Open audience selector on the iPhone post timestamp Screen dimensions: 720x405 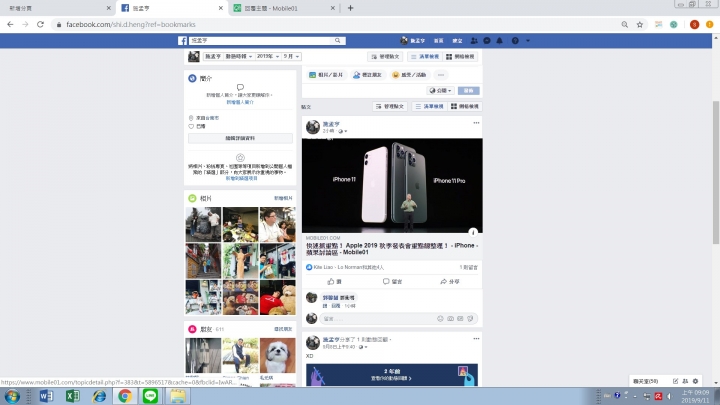343,131
